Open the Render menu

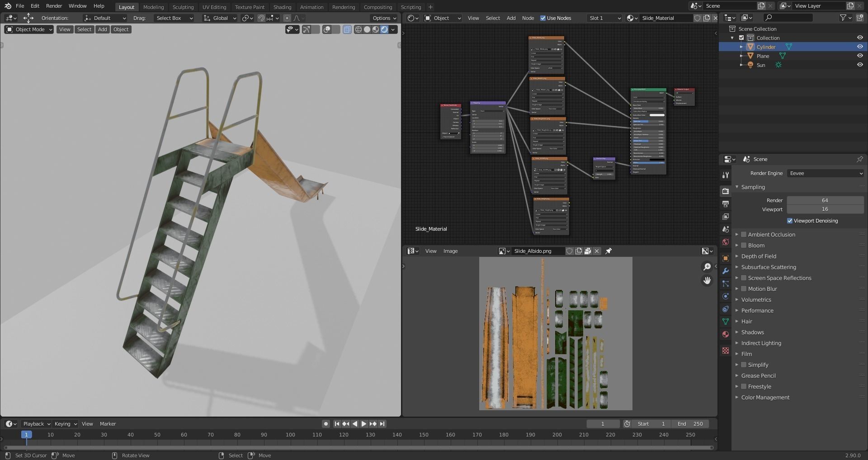(54, 6)
